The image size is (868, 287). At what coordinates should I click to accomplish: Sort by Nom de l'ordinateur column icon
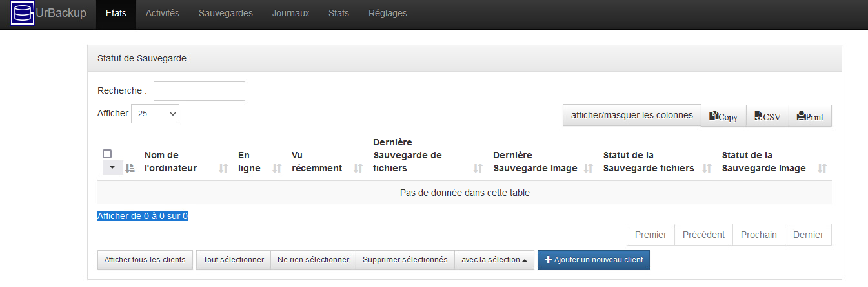224,168
